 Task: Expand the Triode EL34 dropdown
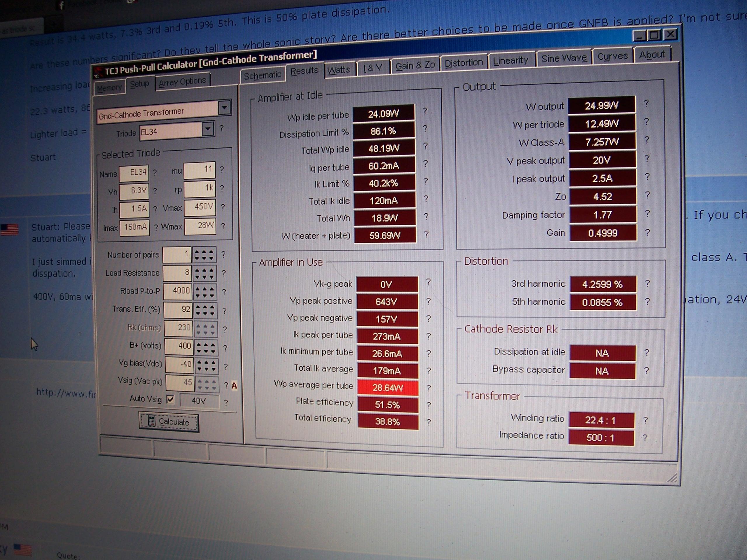(x=208, y=129)
